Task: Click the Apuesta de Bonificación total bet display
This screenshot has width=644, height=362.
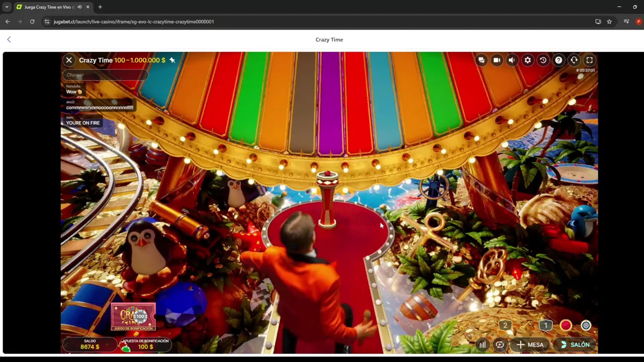Action: click(x=145, y=344)
